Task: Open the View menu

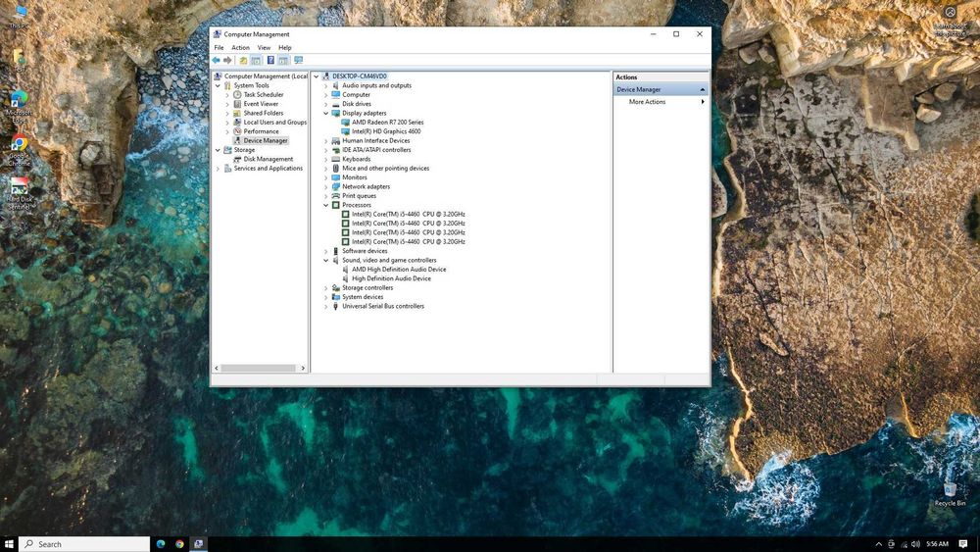Action: pyautogui.click(x=264, y=47)
